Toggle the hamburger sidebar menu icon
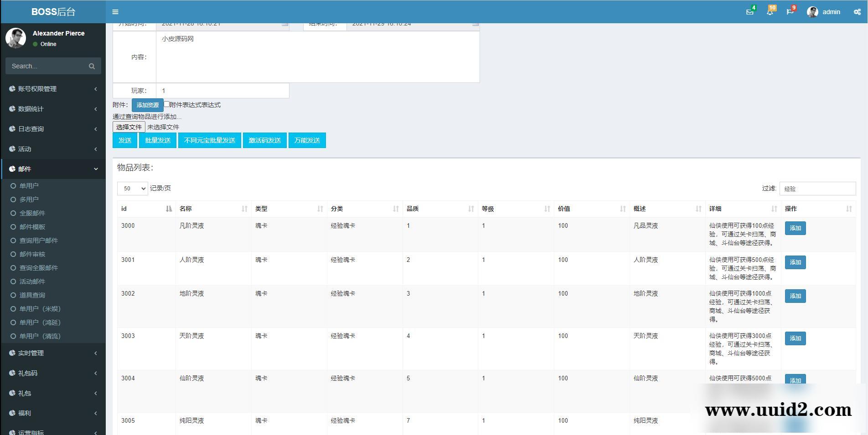The image size is (868, 435). 115,12
